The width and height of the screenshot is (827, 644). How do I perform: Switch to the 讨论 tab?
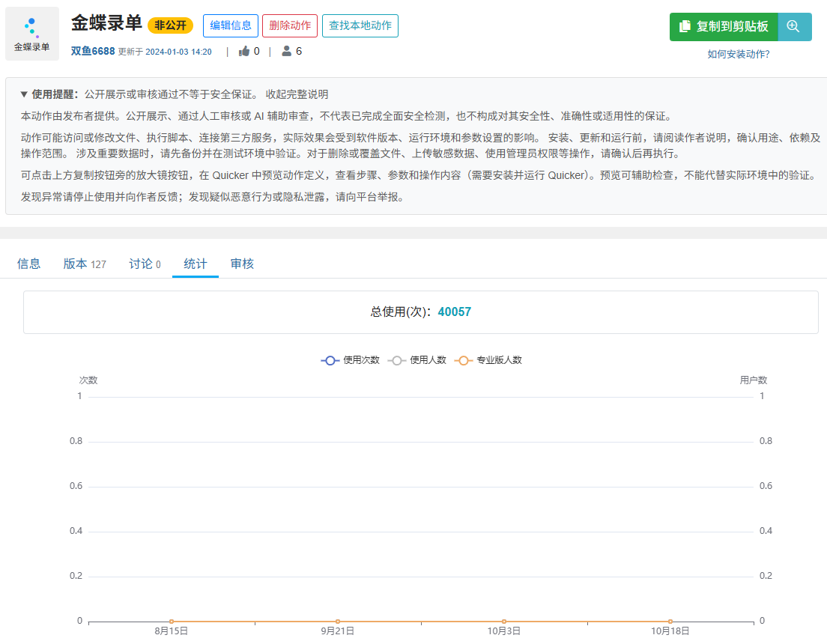click(145, 264)
